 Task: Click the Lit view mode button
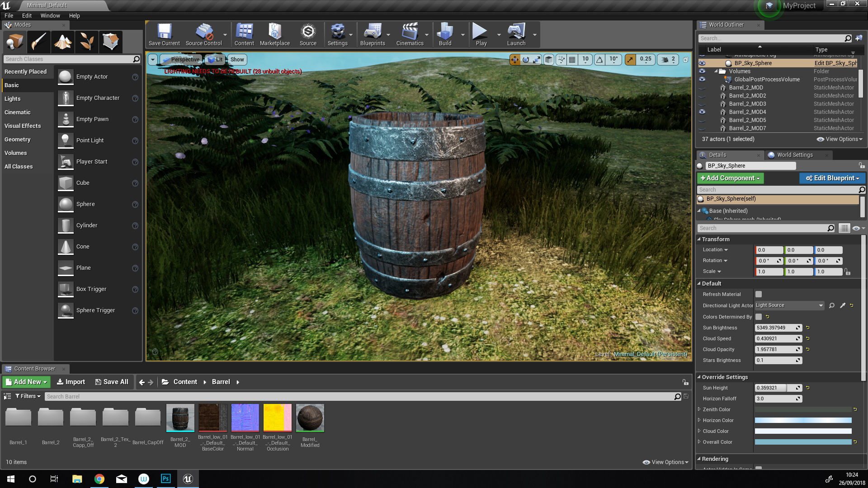click(215, 60)
